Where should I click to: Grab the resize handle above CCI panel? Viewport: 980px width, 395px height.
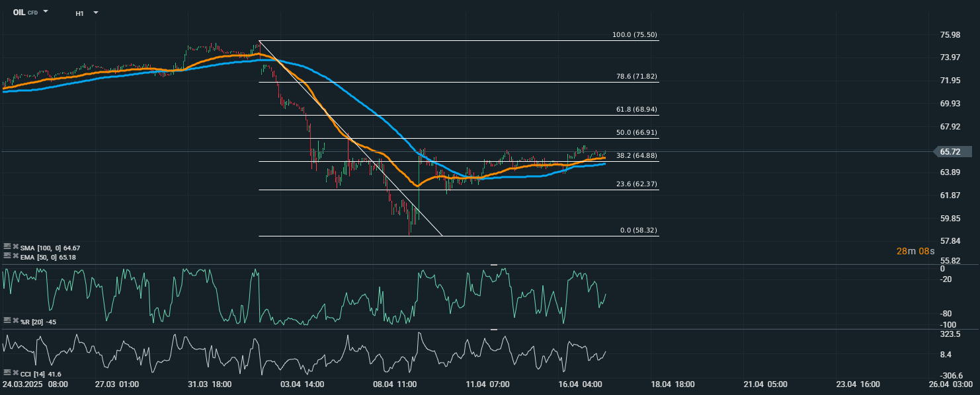pyautogui.click(x=493, y=329)
